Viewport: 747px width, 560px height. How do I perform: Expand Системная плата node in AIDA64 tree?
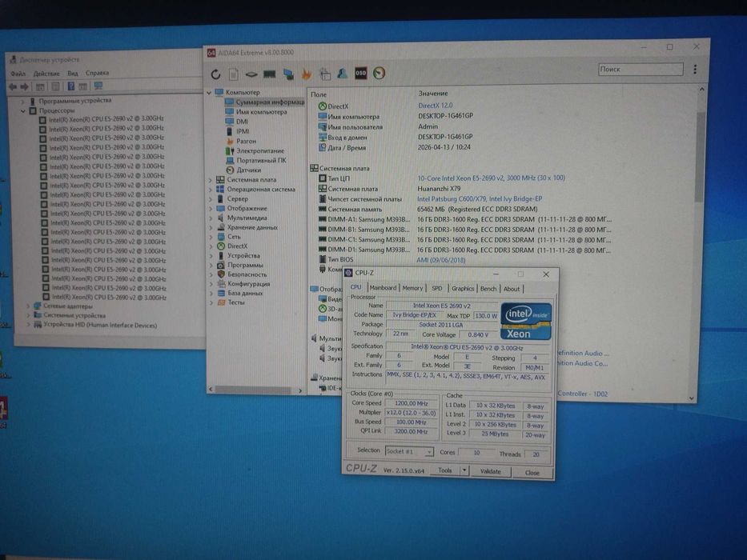[211, 180]
